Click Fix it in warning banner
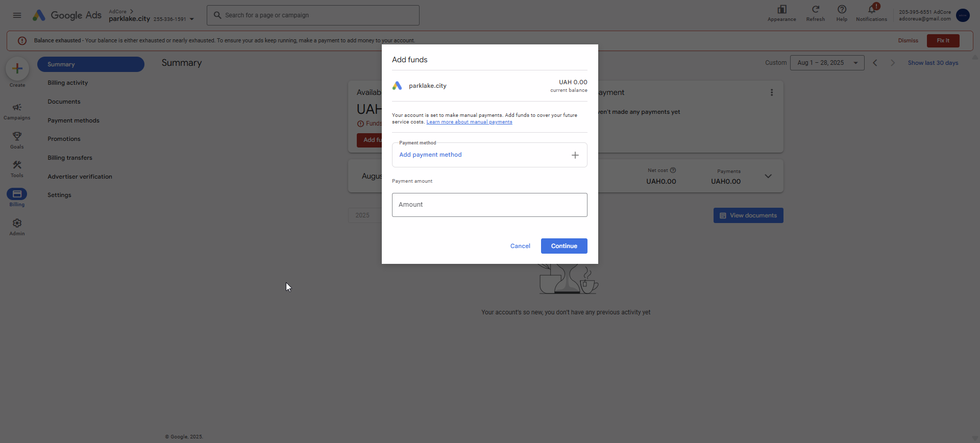This screenshot has height=443, width=980. coord(943,41)
